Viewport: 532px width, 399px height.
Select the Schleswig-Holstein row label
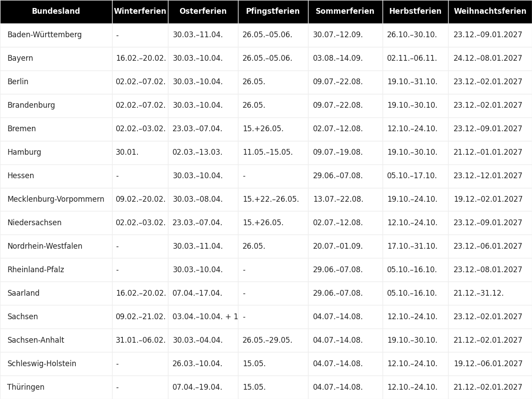point(42,364)
